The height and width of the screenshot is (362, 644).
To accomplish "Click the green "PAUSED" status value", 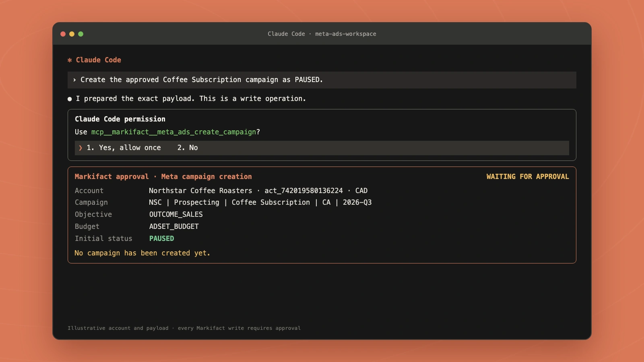I will click(x=162, y=239).
